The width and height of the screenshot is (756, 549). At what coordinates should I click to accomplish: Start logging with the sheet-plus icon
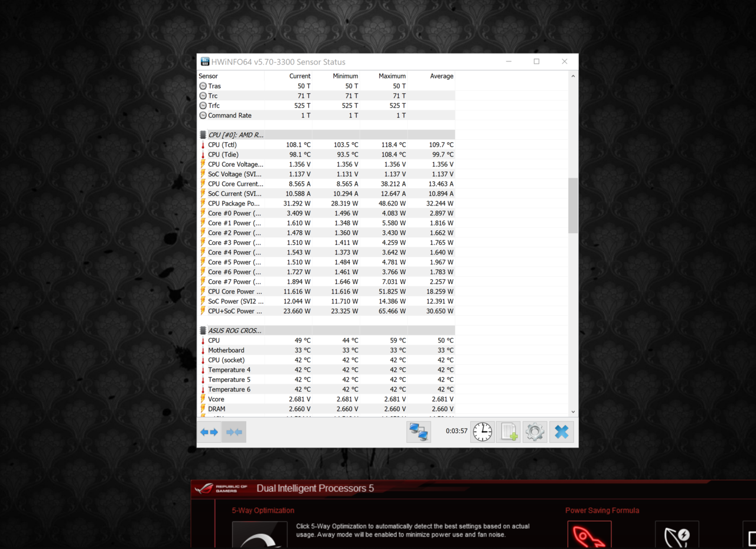click(509, 432)
